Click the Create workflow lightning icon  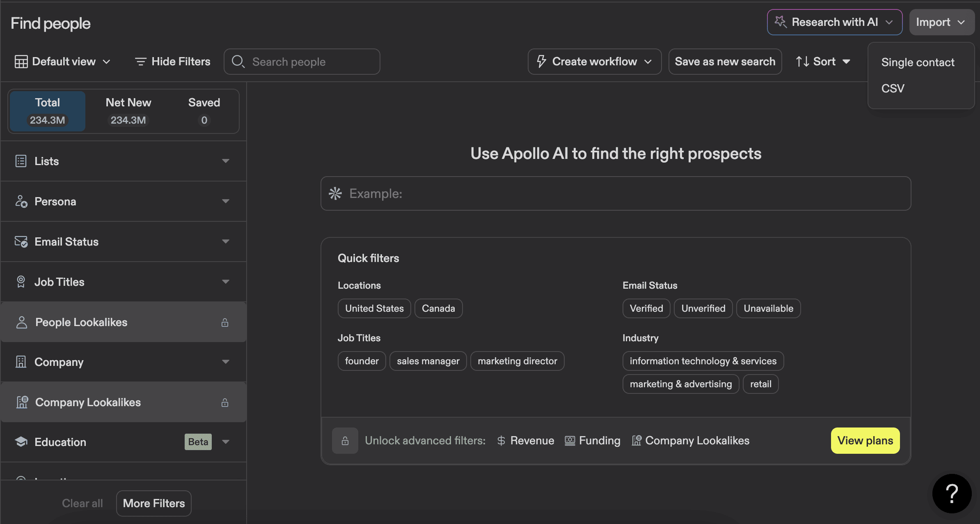coord(542,61)
